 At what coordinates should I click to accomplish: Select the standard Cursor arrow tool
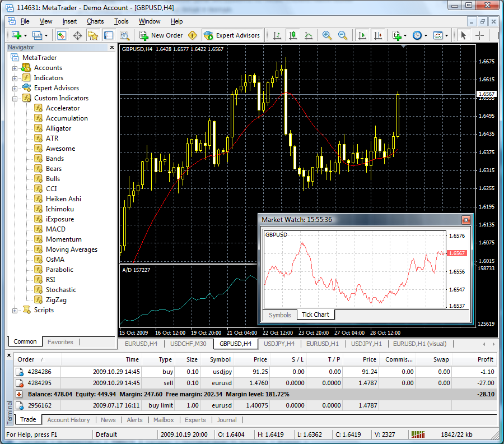(463, 35)
